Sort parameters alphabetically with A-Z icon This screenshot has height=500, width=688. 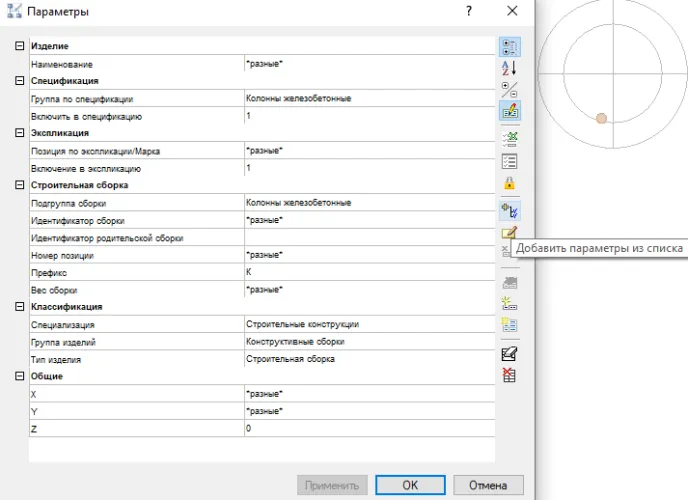coord(509,68)
